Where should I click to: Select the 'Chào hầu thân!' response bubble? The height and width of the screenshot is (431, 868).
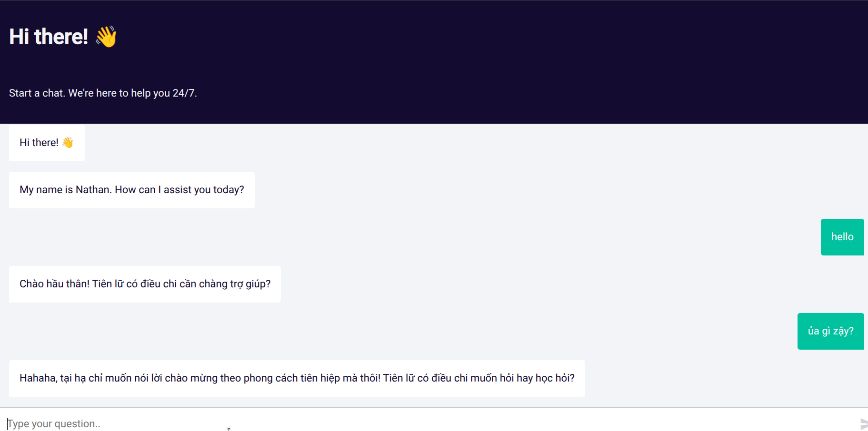(145, 284)
